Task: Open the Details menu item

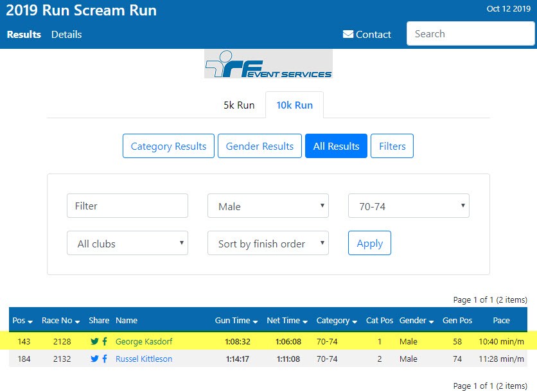Action: click(67, 35)
